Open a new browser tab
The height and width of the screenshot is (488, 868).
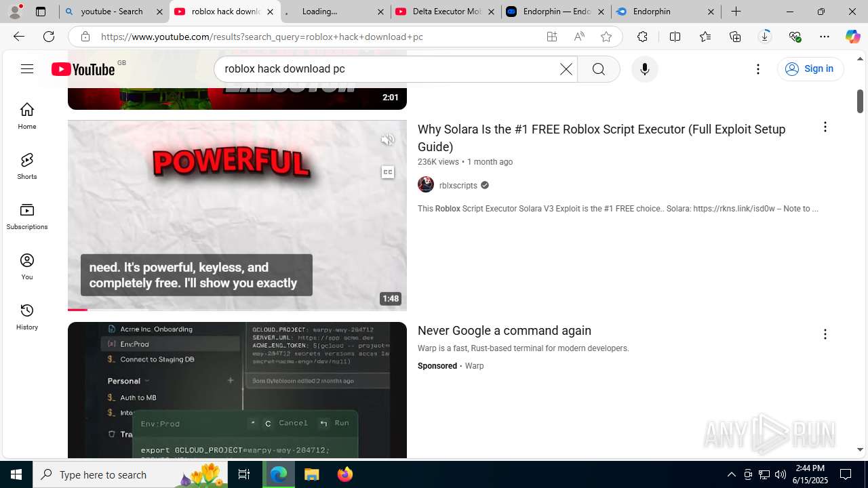[x=736, y=12]
